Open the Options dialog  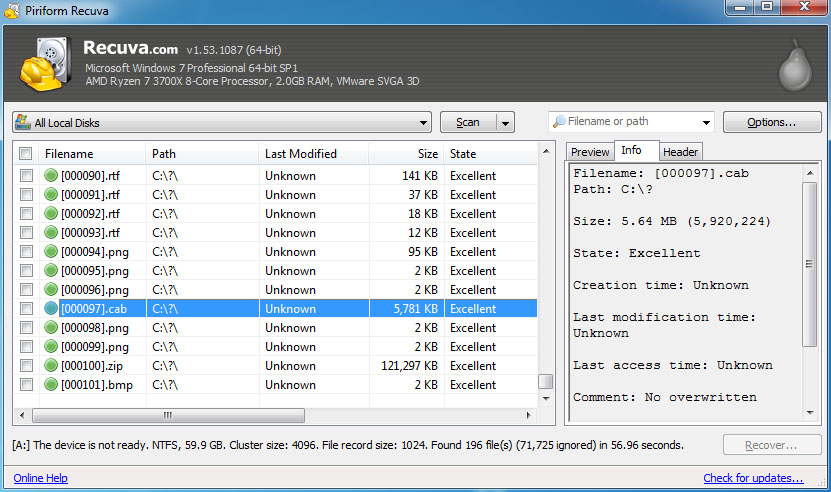click(772, 122)
